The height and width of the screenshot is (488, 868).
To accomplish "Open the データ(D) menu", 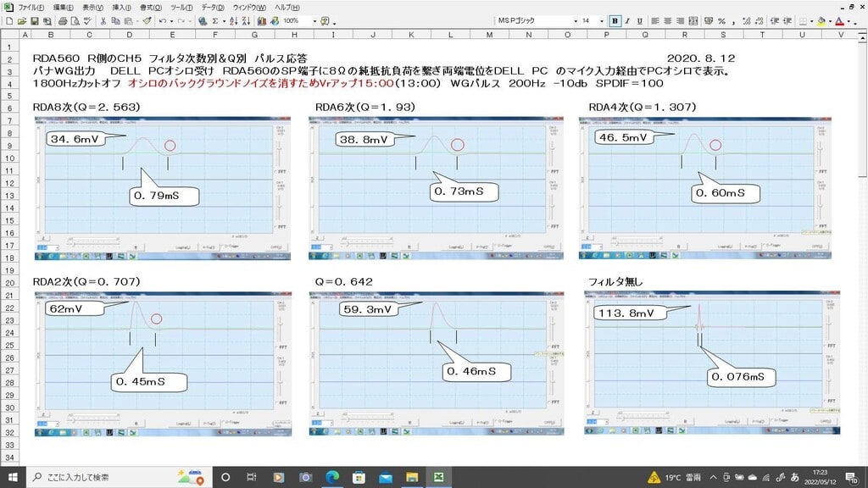I will [213, 7].
